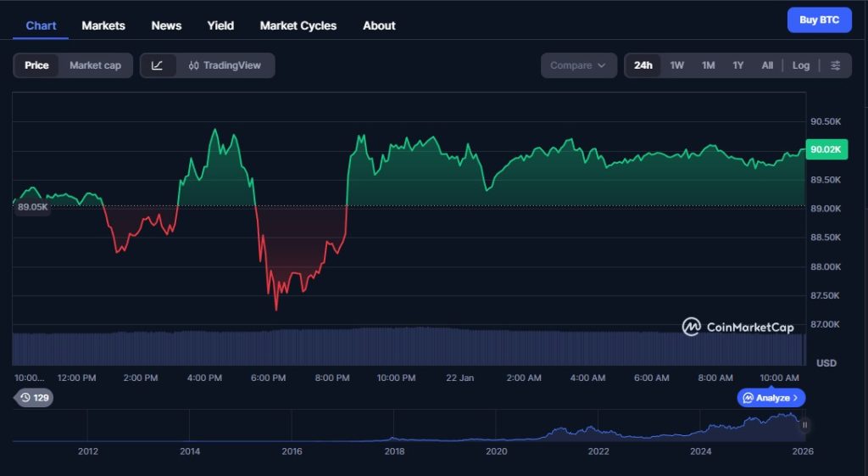This screenshot has height=476, width=868.
Task: Toggle the Log scale option
Action: pos(801,65)
